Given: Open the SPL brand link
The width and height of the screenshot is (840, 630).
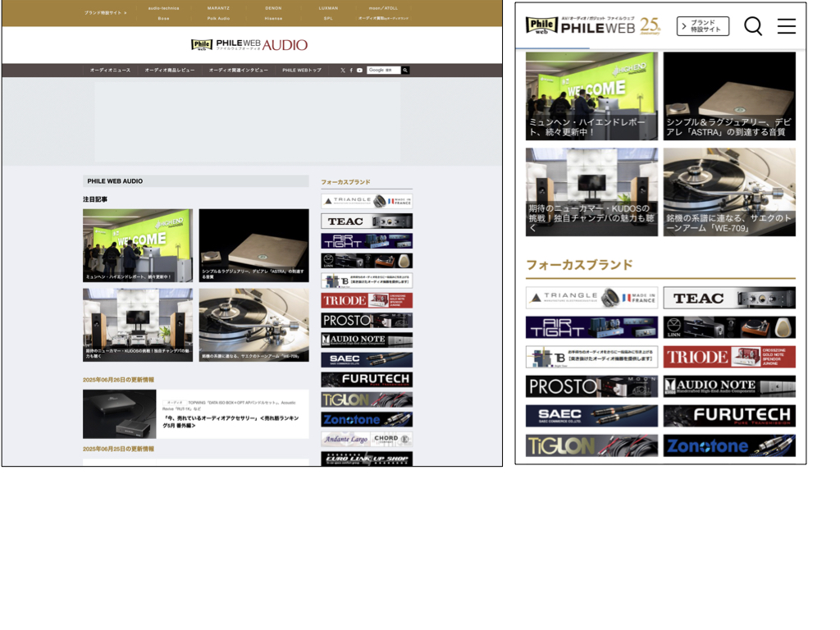Looking at the screenshot, I should pos(328,18).
